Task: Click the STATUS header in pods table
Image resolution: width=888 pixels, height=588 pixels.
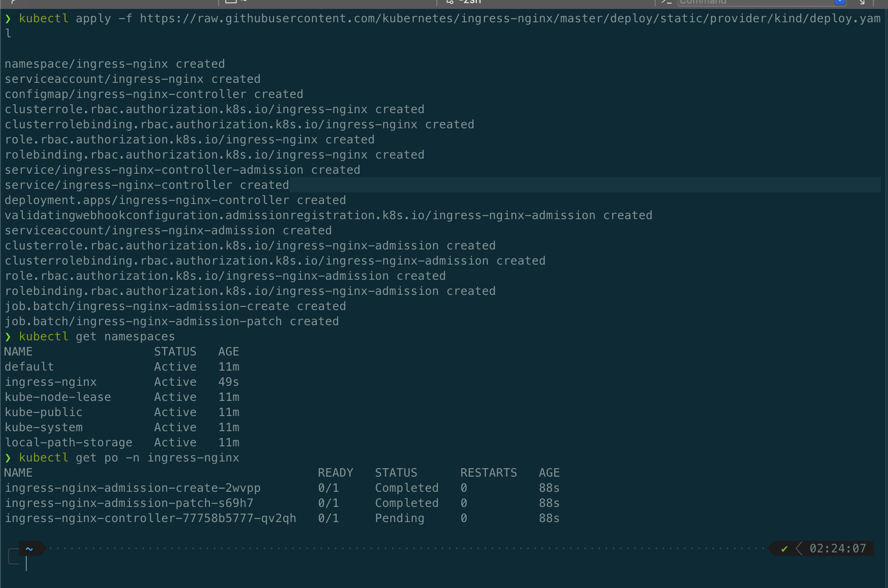Action: click(x=396, y=473)
